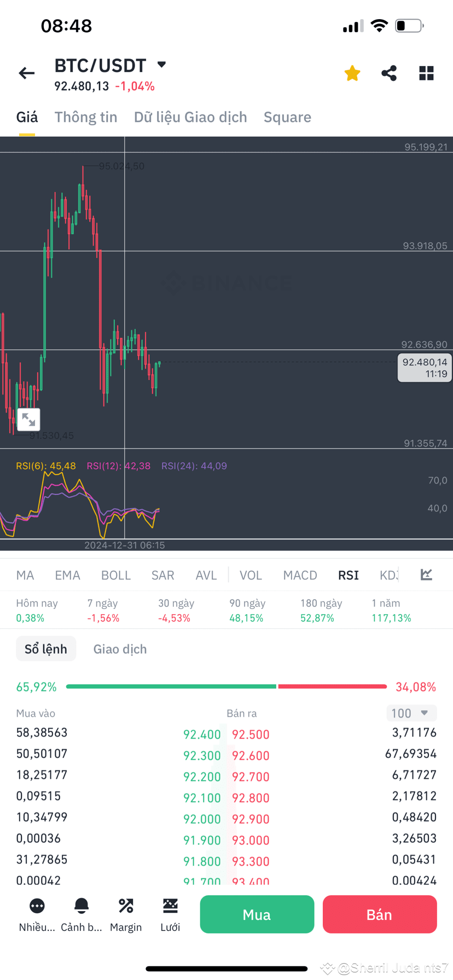Click the back arrow to exit the chart

pos(26,73)
